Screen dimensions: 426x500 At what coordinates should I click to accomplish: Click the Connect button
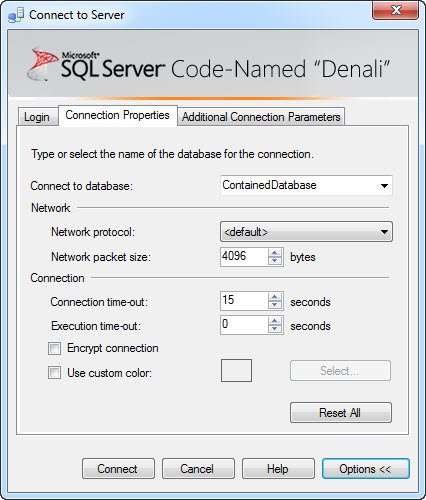coord(118,469)
